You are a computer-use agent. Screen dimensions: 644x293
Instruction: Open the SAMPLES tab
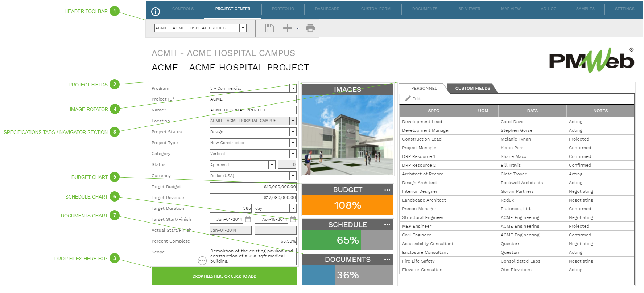point(585,9)
